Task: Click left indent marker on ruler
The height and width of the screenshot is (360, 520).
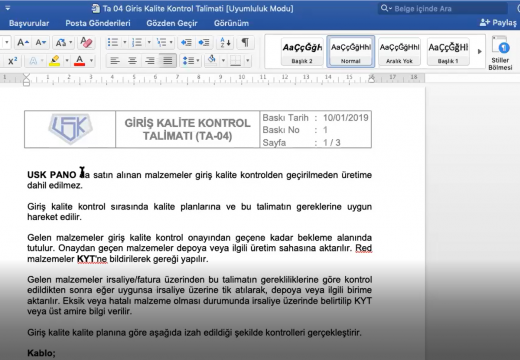Action: [26, 80]
